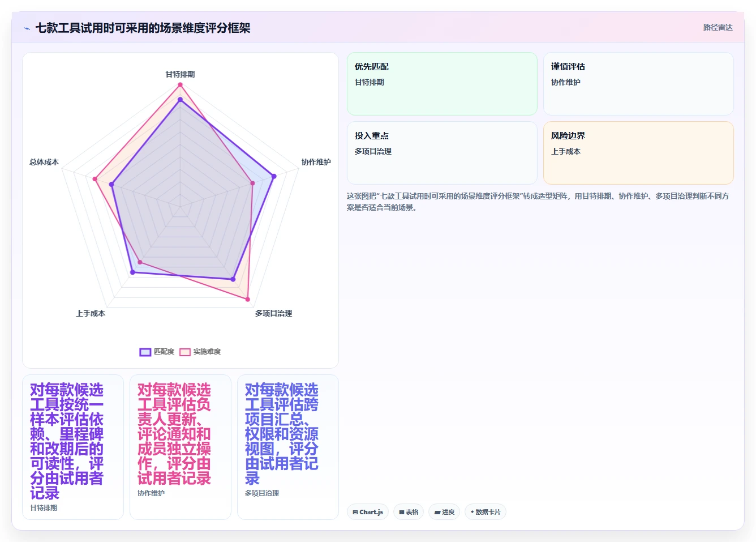
Task: Click the blue radar icon beside the title
Action: tap(27, 28)
